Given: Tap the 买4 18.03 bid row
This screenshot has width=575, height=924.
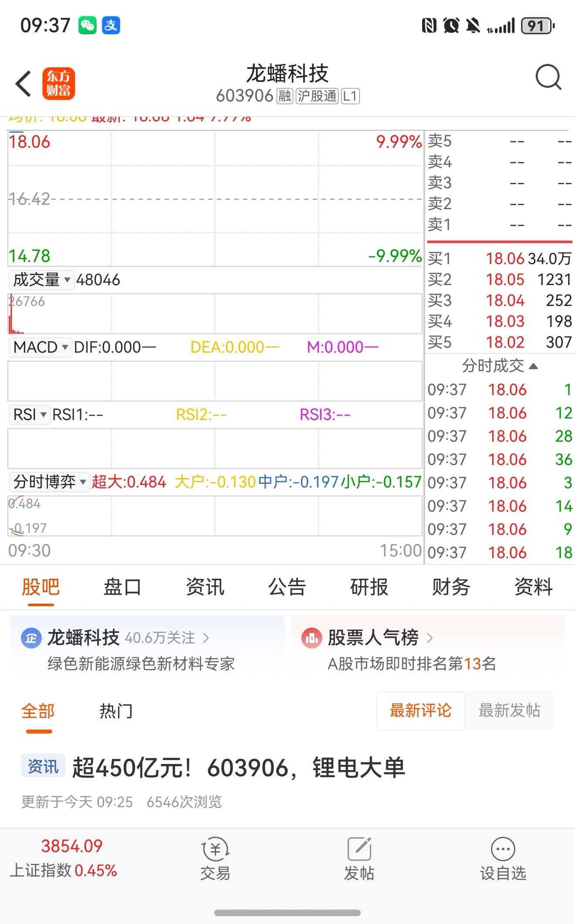Looking at the screenshot, I should tap(500, 322).
